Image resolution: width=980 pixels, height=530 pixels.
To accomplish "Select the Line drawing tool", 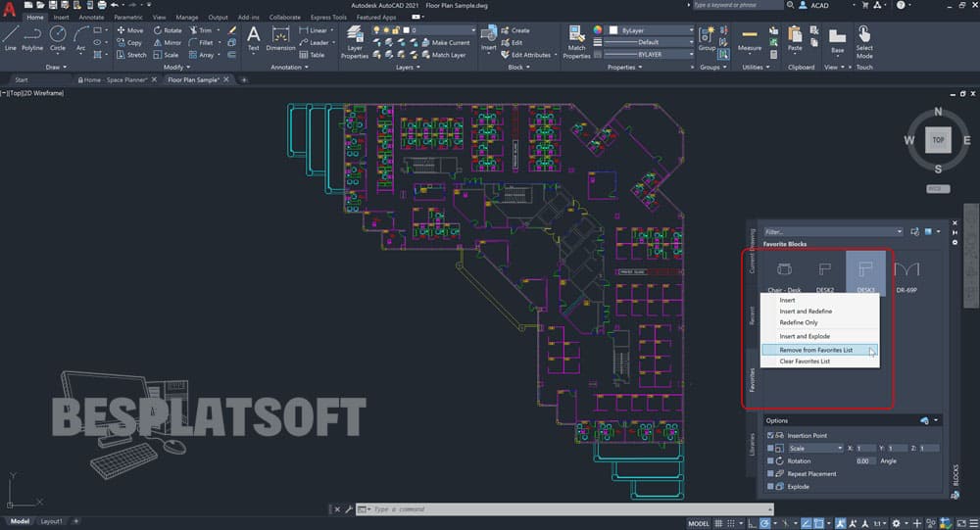I will pos(10,37).
